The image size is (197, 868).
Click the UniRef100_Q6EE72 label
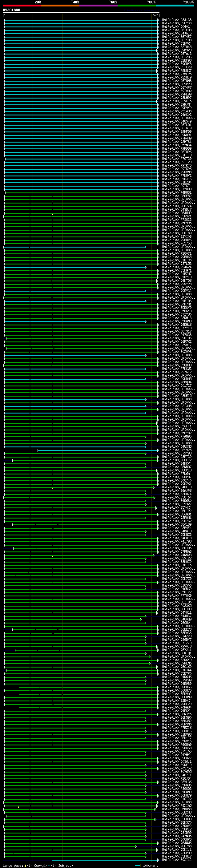click(177, 460)
